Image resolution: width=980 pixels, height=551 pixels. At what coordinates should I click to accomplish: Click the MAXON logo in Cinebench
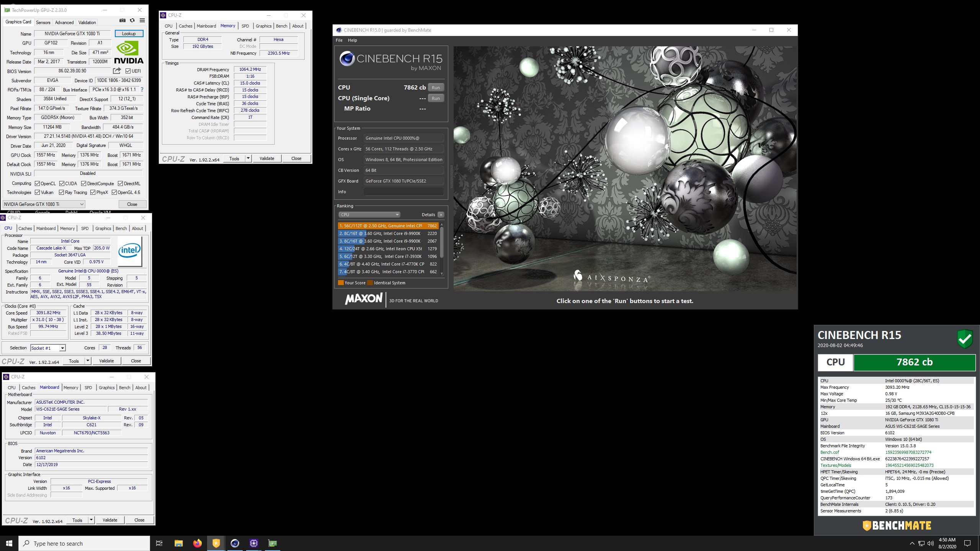point(364,298)
